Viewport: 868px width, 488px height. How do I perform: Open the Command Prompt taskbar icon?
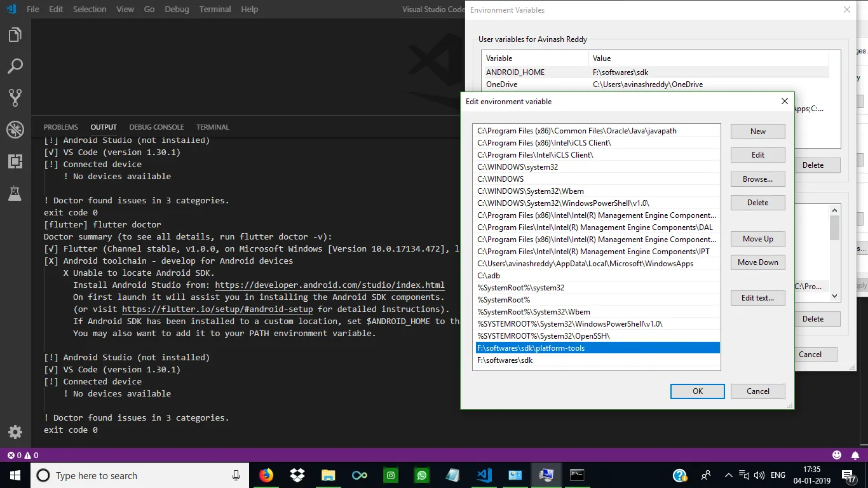click(577, 475)
